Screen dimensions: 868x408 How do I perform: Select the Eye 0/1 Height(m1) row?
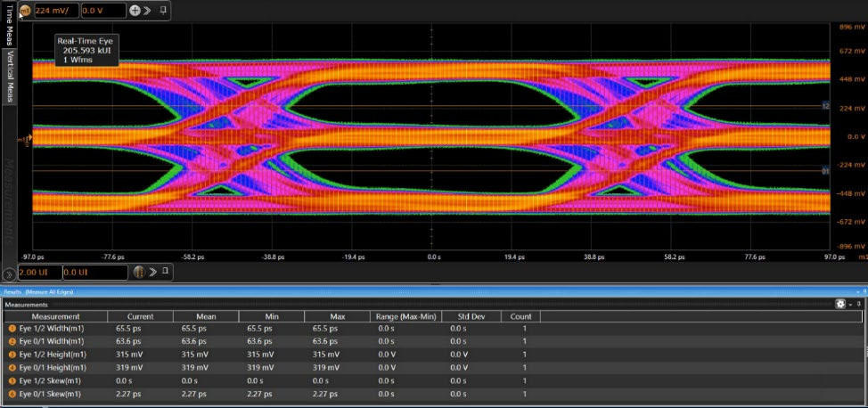[x=53, y=367]
